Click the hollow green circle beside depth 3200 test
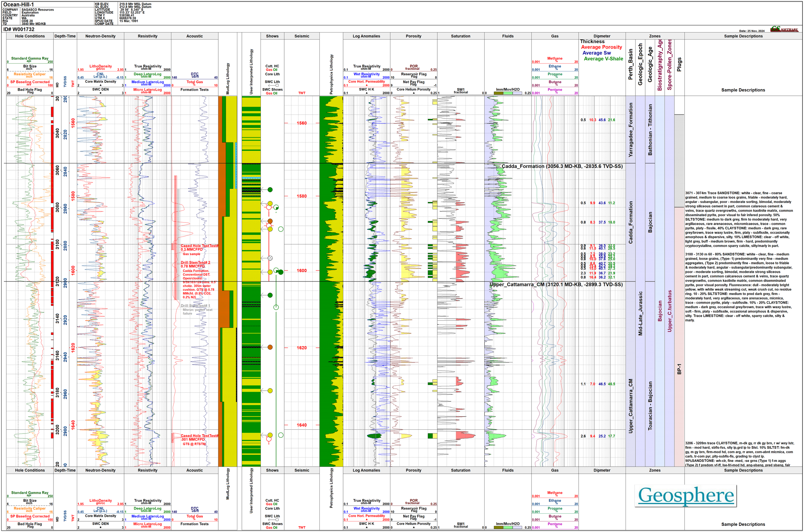Viewport: 804px width, 532px height. (x=280, y=435)
